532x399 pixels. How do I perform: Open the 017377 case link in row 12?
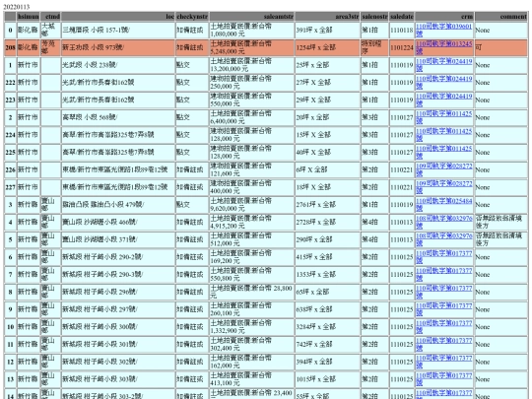pyautogui.click(x=443, y=362)
